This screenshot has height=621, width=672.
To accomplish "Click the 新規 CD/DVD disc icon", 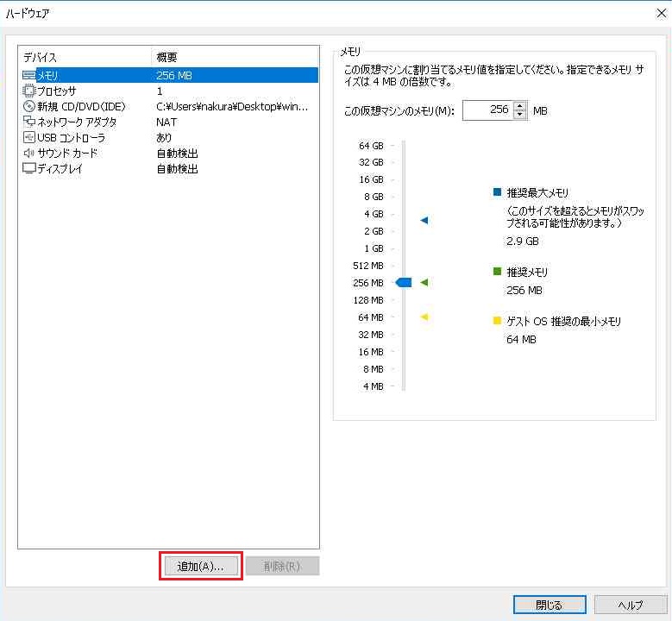I will pos(29,106).
